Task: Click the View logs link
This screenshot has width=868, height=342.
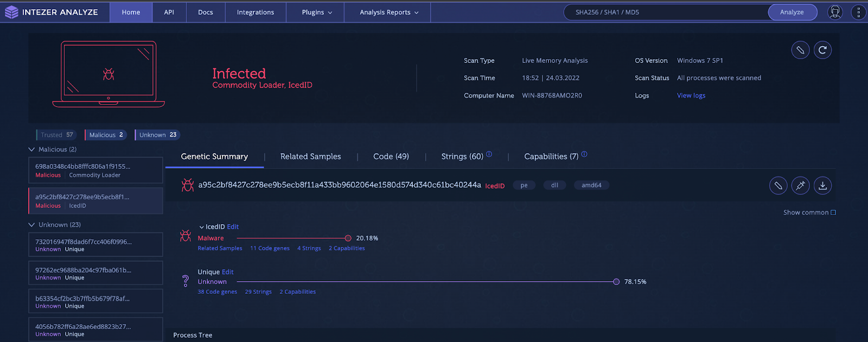Action: tap(691, 96)
